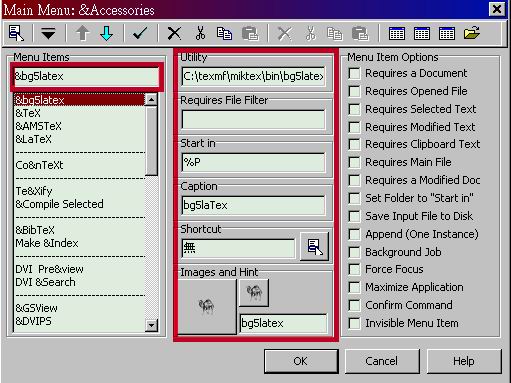Toggle Requires Selected Text checkbox
Screen dimensions: 511x383
(x=354, y=109)
